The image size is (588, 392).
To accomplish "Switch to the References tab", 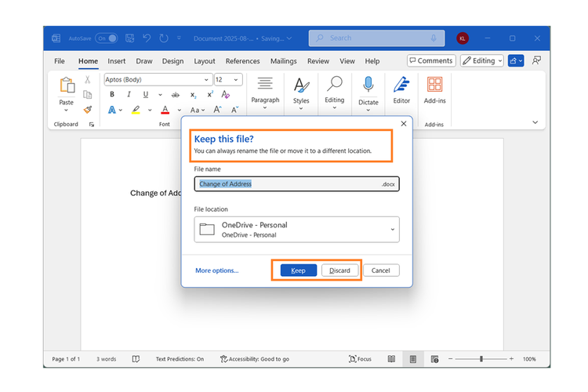I will point(242,61).
